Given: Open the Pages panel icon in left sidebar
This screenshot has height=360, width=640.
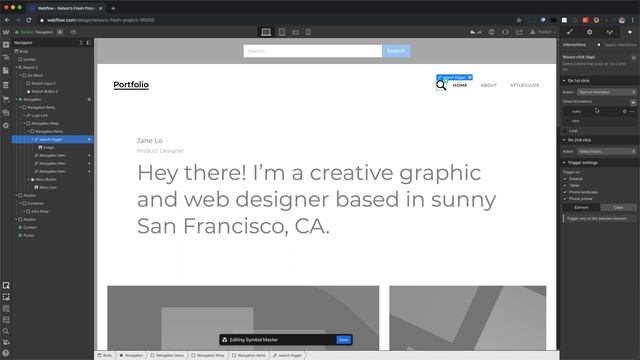Looking at the screenshot, I should [6, 71].
